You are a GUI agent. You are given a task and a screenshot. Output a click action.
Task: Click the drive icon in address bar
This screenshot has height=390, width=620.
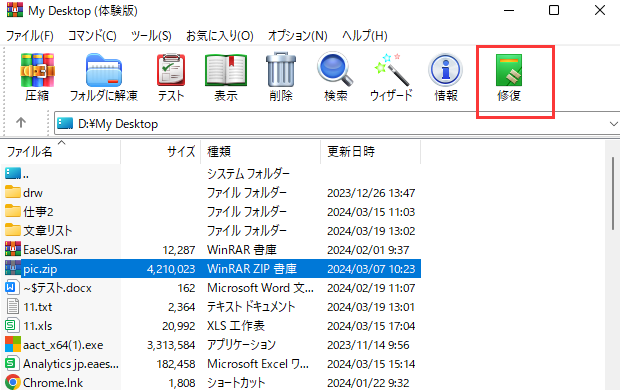point(65,123)
